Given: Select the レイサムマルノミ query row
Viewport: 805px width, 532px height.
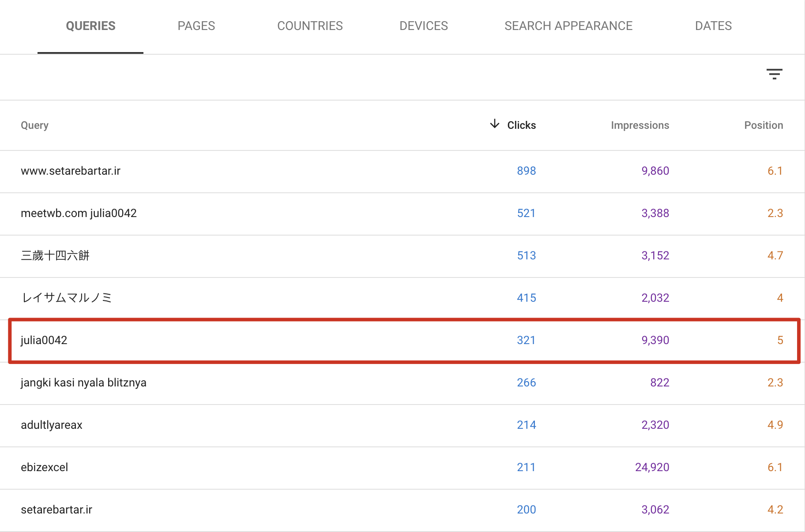Looking at the screenshot, I should coord(66,298).
